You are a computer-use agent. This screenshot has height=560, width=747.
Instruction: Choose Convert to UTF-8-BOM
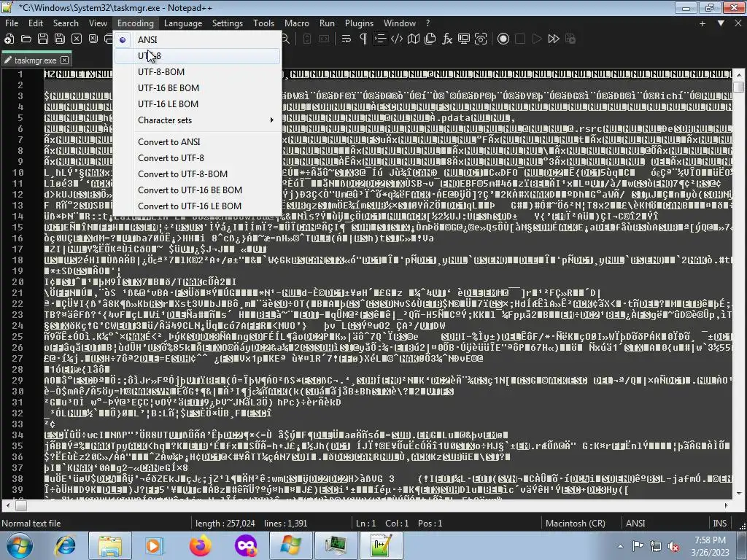point(197,174)
